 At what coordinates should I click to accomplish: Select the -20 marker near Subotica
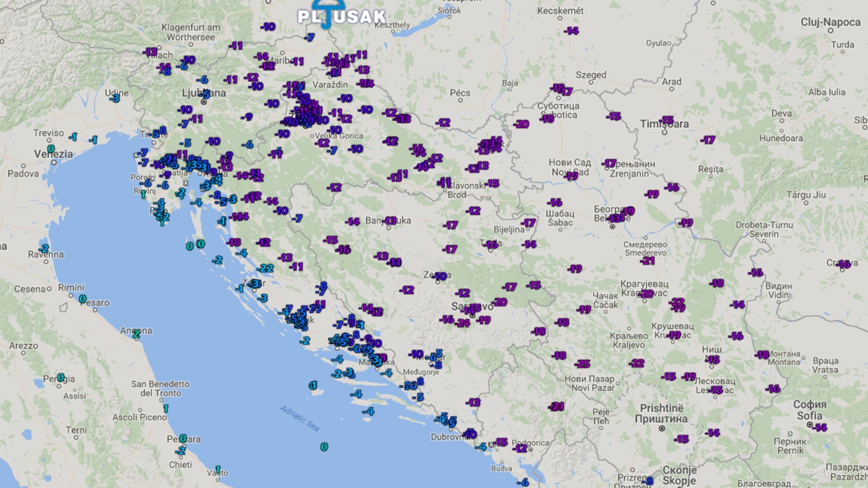coord(521,124)
